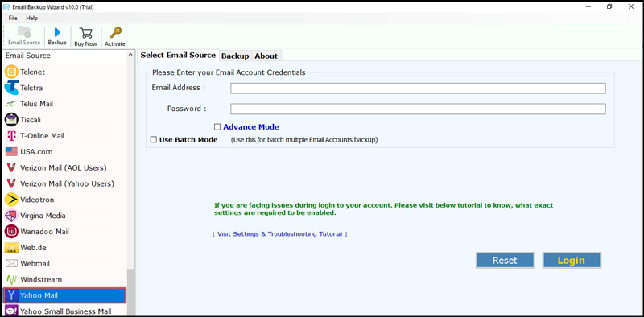
Task: Click the Activate key icon
Action: pyautogui.click(x=115, y=33)
